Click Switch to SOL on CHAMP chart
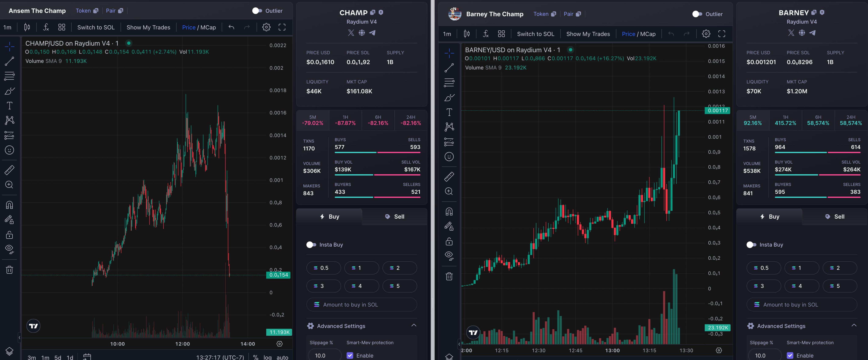Viewport: 868px width, 360px height. pos(96,27)
